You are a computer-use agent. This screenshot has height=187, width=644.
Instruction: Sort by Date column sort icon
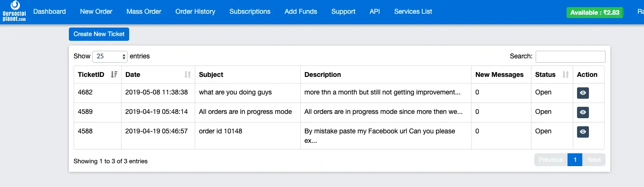pos(188,75)
